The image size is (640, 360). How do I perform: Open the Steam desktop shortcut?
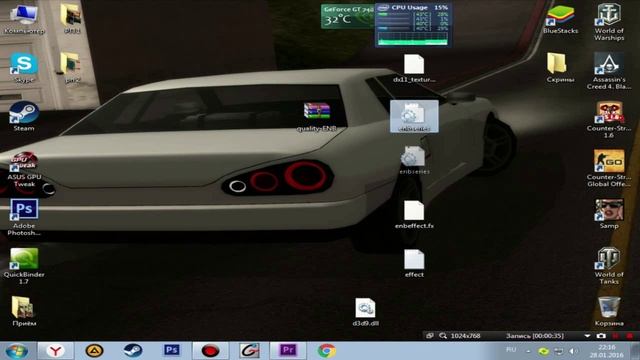coord(24,117)
